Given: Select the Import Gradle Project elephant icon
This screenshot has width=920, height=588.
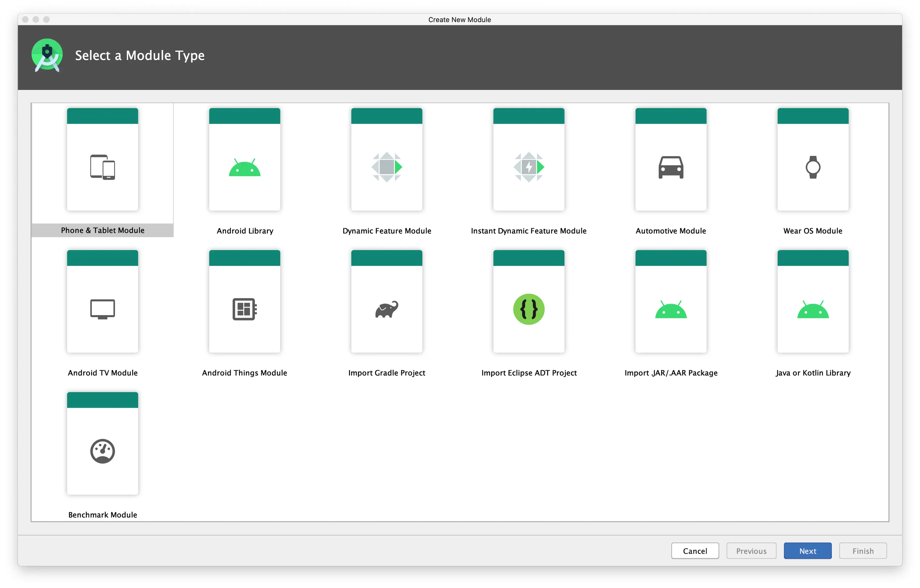Looking at the screenshot, I should pyautogui.click(x=387, y=309).
